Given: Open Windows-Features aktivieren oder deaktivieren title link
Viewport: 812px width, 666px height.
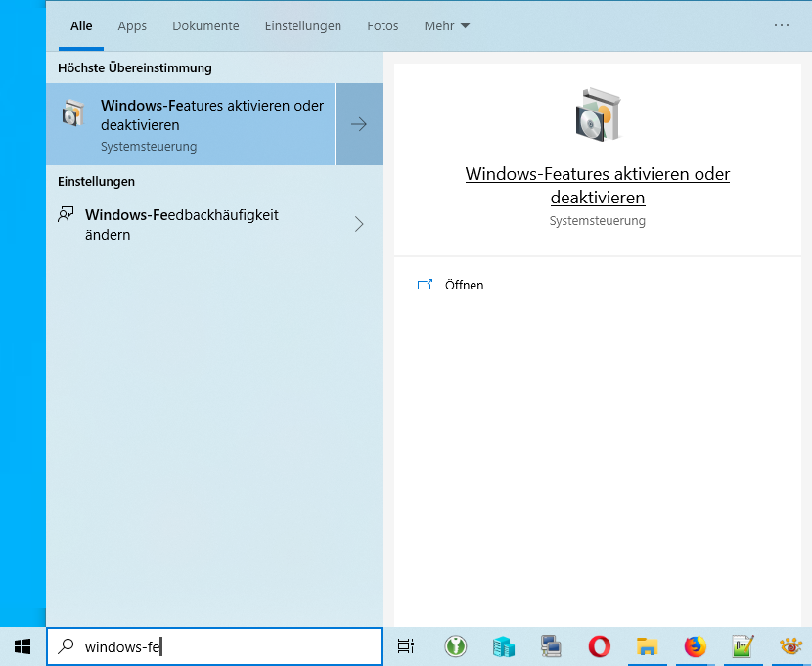Looking at the screenshot, I should pyautogui.click(x=597, y=186).
